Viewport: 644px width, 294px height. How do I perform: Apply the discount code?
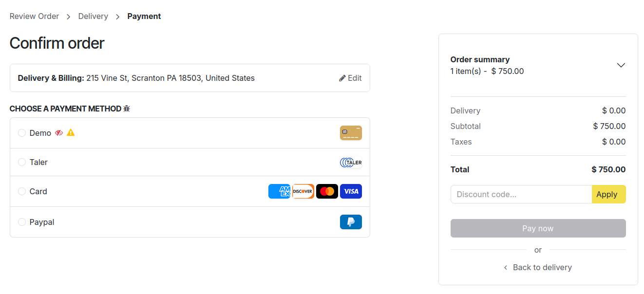[608, 194]
